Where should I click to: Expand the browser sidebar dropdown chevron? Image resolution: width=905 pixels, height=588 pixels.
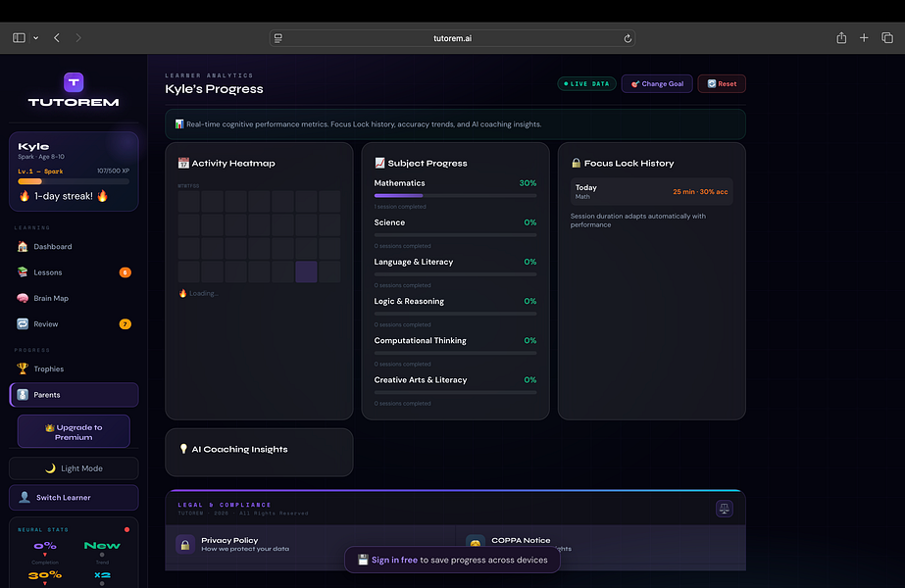pos(35,38)
